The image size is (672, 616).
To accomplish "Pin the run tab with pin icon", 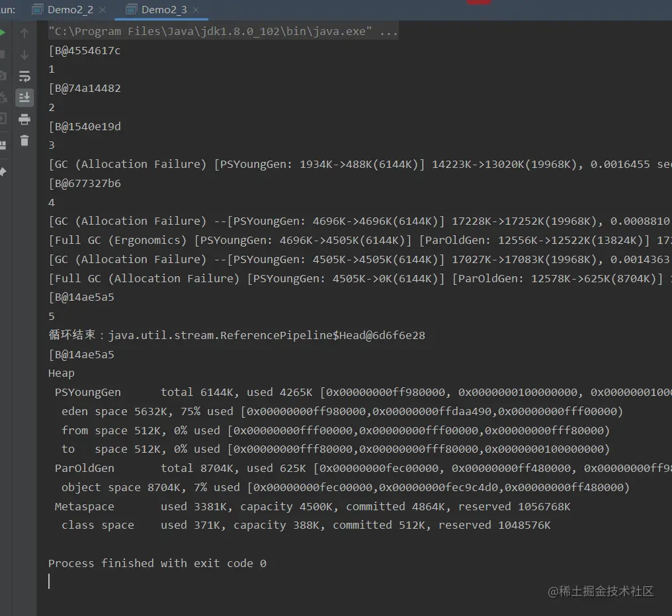I will click(3, 172).
